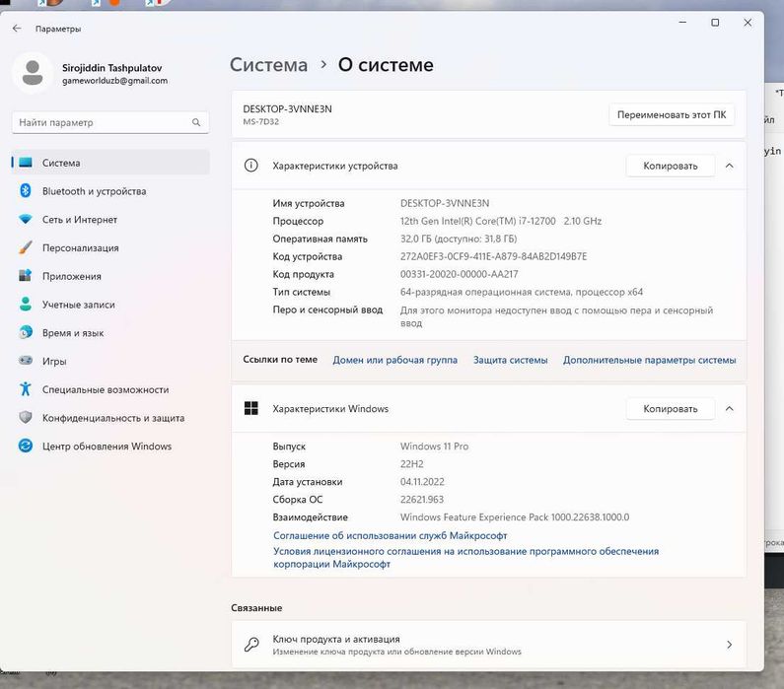
Task: Open Учетные записи section
Action: [x=110, y=305]
